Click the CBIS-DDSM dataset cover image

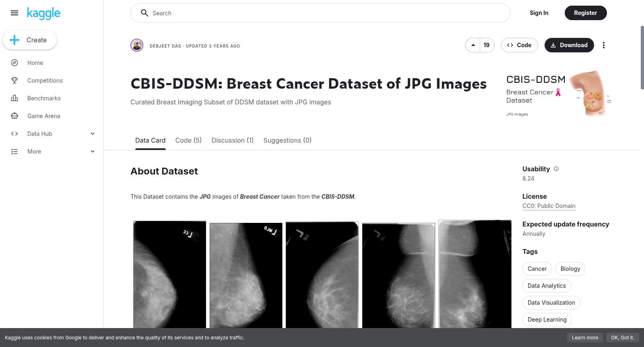pyautogui.click(x=559, y=94)
